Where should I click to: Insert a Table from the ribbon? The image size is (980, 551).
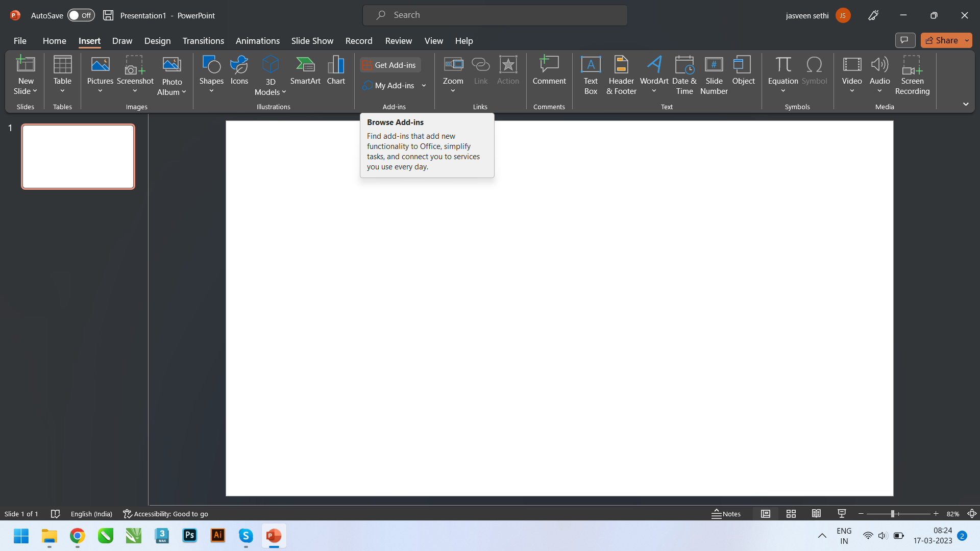[62, 74]
